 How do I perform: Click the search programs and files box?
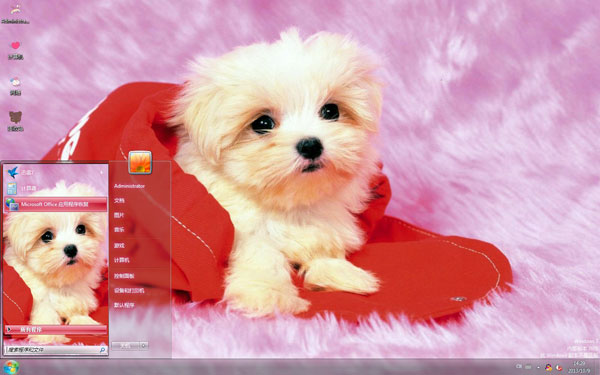click(x=56, y=350)
